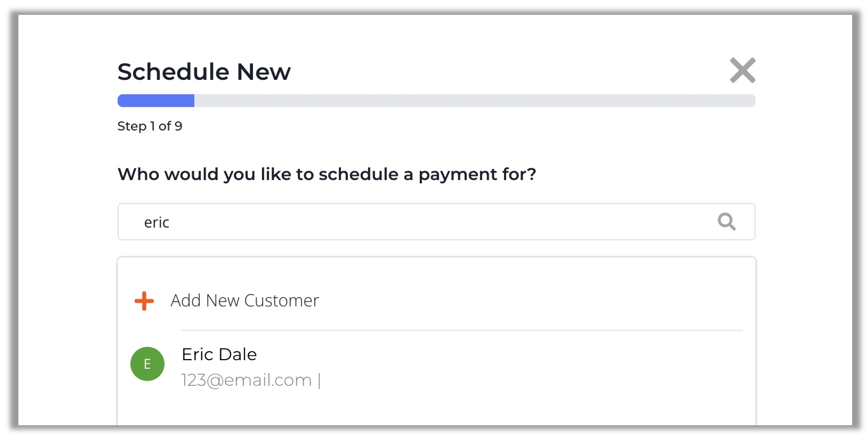Click the middle of the search box
Screen dimensions: 868x438
click(437, 222)
